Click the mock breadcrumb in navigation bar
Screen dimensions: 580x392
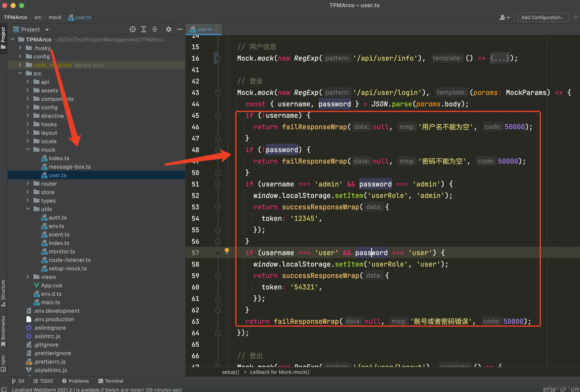[x=55, y=17]
